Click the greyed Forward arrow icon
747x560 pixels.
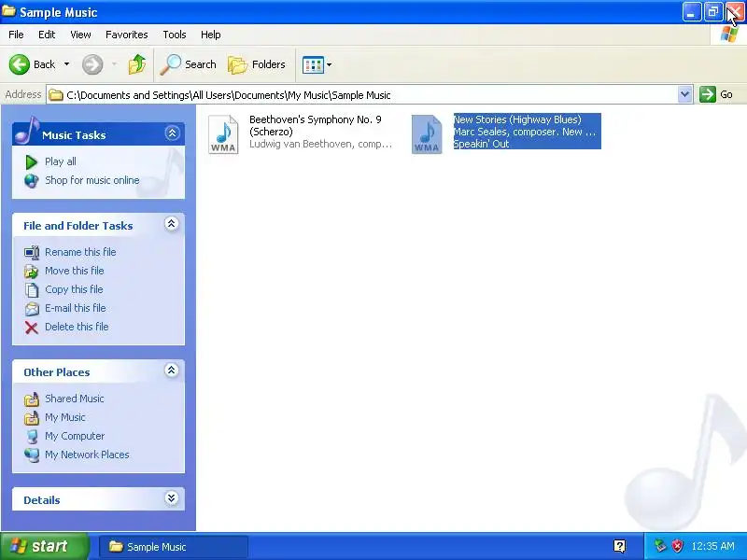click(x=92, y=64)
